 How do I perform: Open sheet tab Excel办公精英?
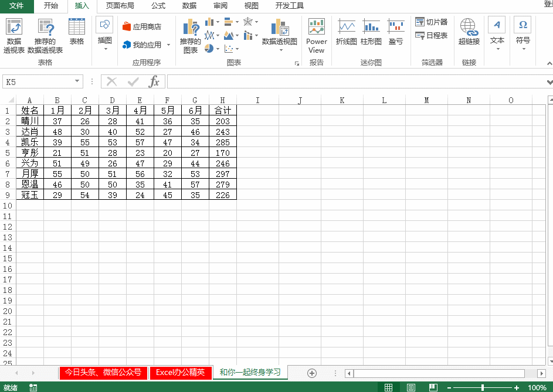coord(181,372)
